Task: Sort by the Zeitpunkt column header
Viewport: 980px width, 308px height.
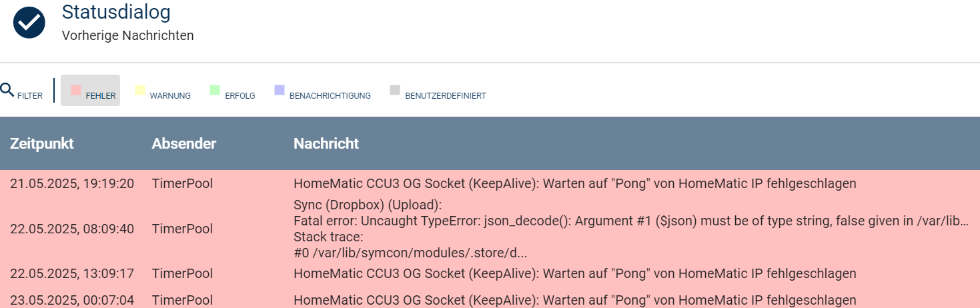Action: (x=42, y=143)
